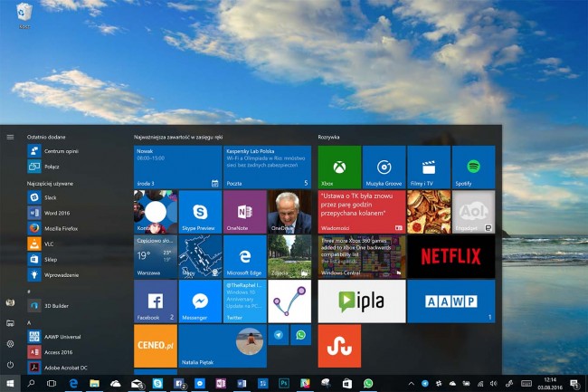Open the purple route-graph app tile

pyautogui.click(x=289, y=301)
